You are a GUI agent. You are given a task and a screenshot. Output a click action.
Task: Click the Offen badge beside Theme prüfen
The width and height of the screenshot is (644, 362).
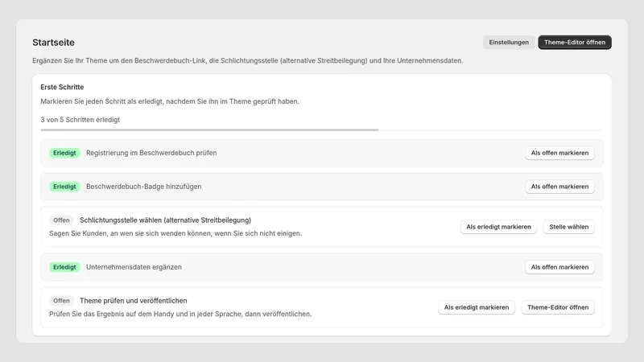point(61,301)
